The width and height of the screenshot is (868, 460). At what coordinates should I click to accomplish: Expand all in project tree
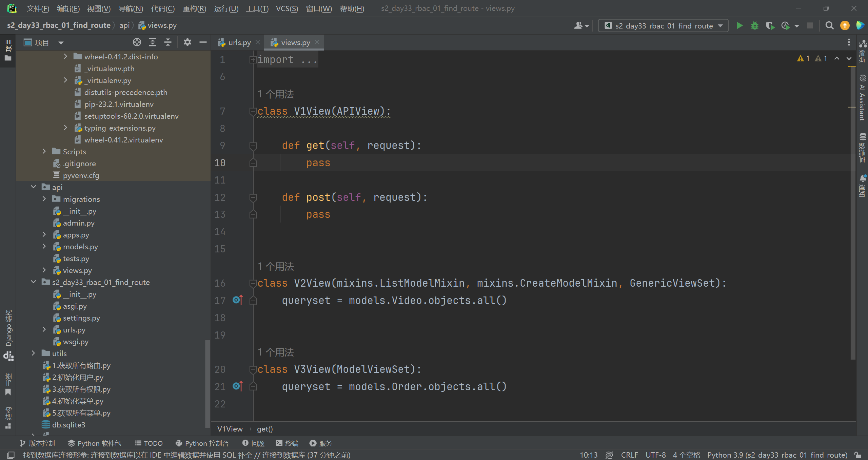(153, 42)
